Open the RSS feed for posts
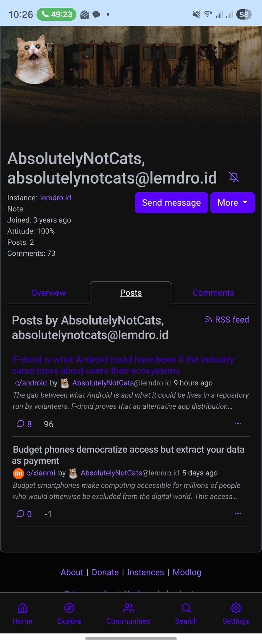 point(227,319)
